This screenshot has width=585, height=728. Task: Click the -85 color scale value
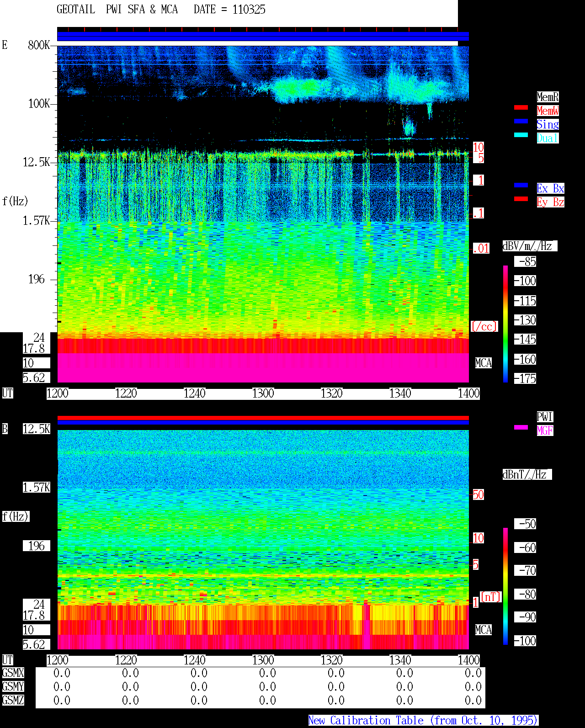point(525,261)
